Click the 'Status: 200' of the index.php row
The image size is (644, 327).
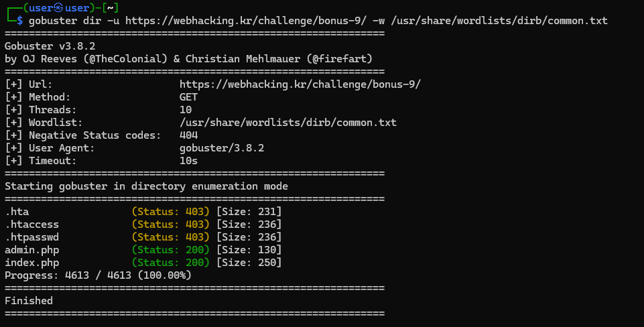170,263
